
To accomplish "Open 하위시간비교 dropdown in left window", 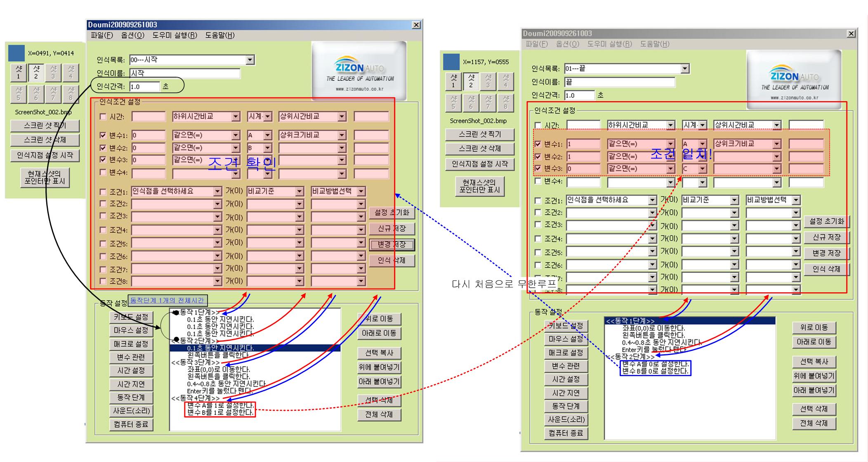I will pos(236,117).
